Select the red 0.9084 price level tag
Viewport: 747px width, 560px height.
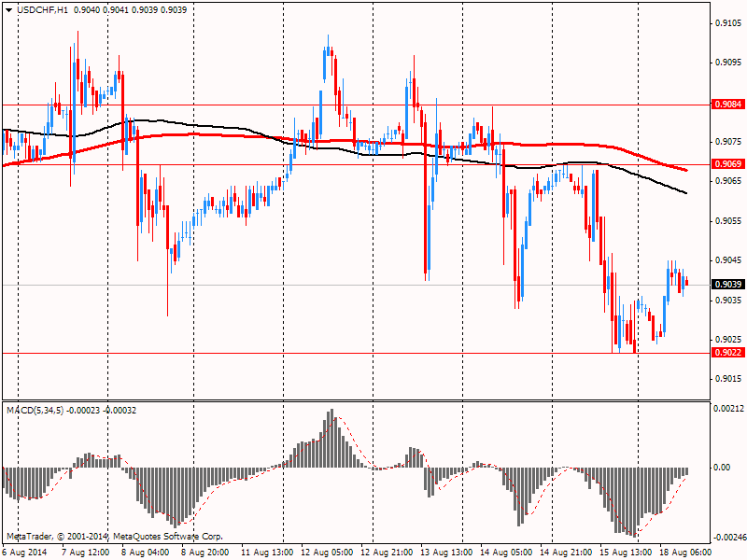click(726, 105)
